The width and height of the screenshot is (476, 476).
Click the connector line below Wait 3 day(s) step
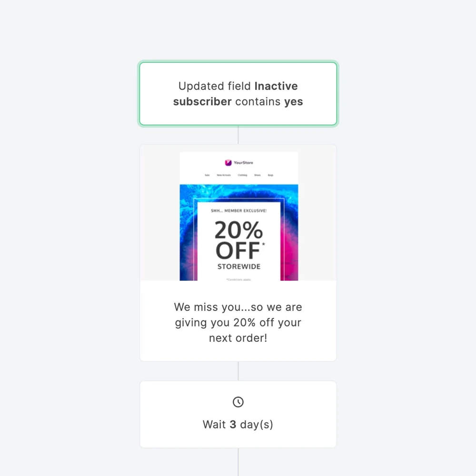pyautogui.click(x=238, y=461)
